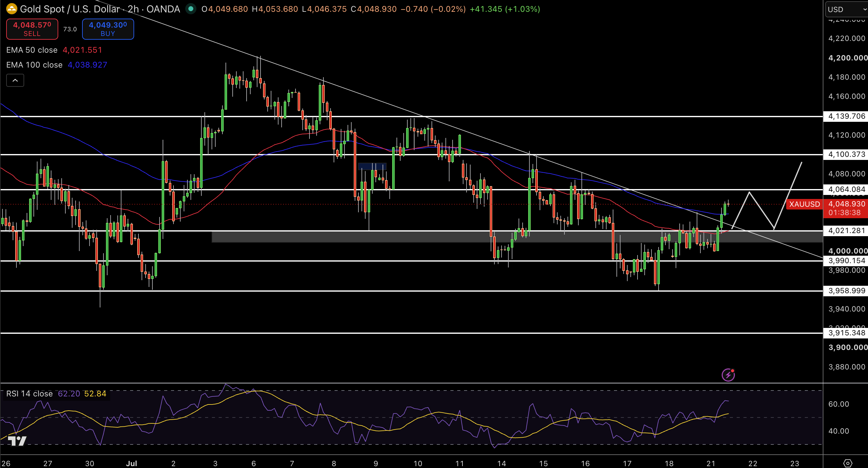
Task: Open chart settings gear on the time axis
Action: tap(848, 463)
